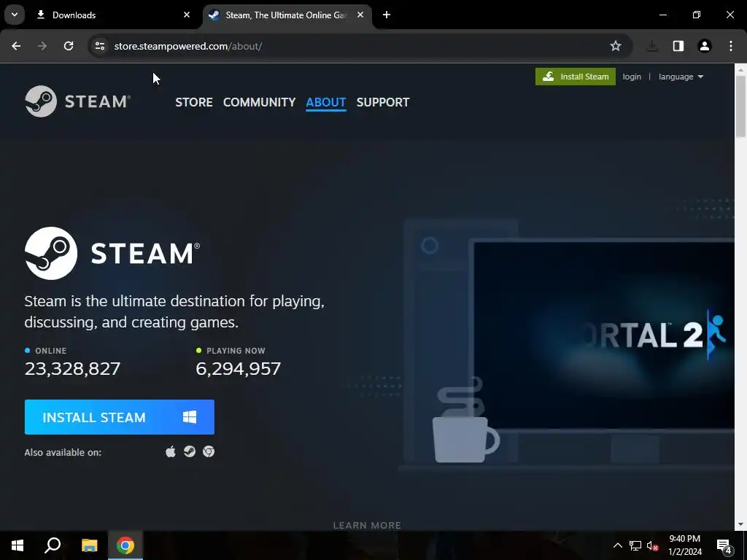747x560 pixels.
Task: Bookmark this page with the star icon
Action: coord(616,46)
